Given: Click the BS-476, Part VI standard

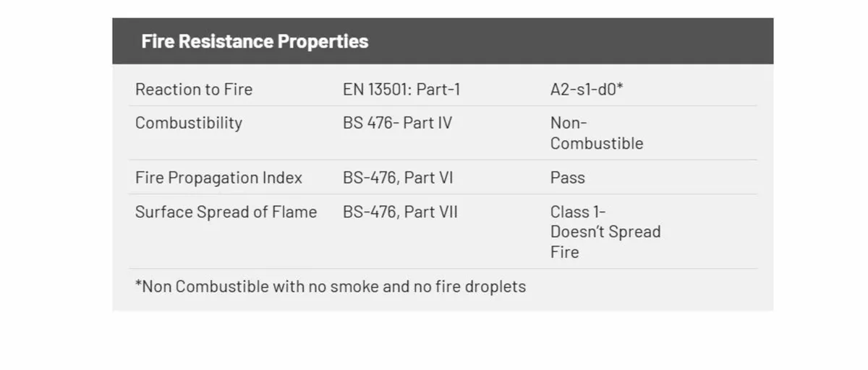Looking at the screenshot, I should click(398, 178).
